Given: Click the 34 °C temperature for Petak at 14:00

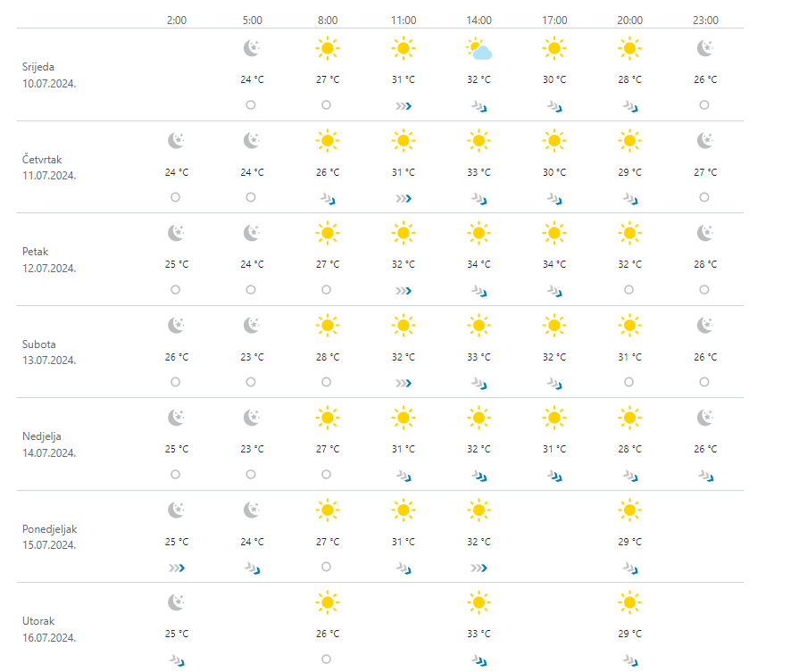Looking at the screenshot, I should point(479,264).
